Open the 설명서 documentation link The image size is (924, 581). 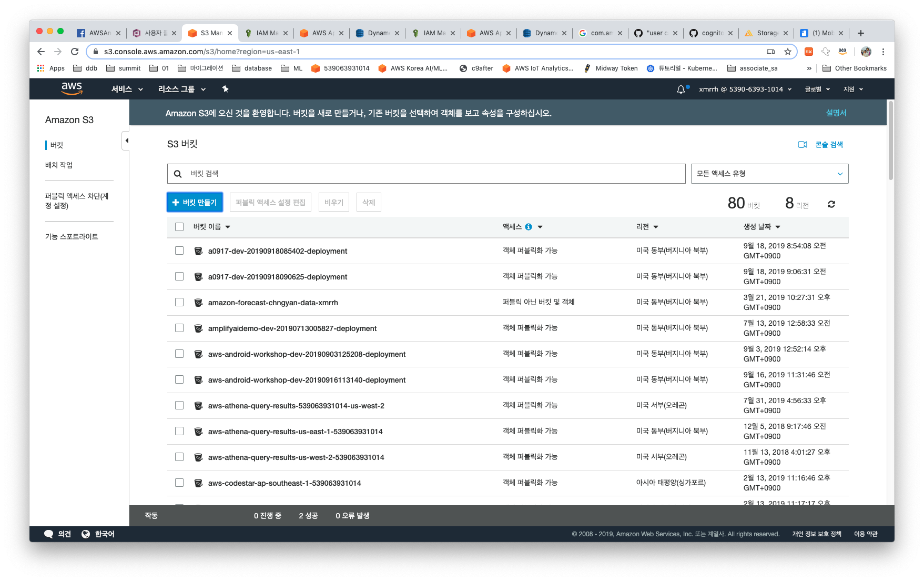coord(836,113)
